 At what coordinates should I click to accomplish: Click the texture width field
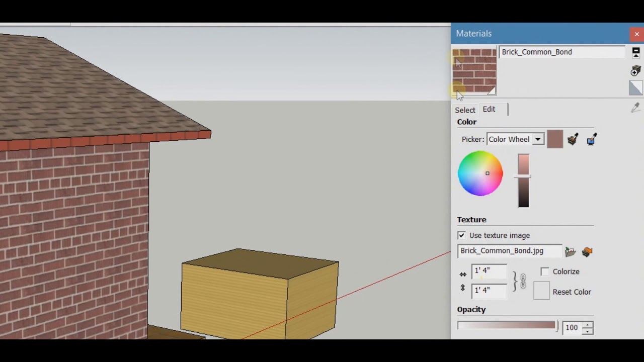[489, 271]
